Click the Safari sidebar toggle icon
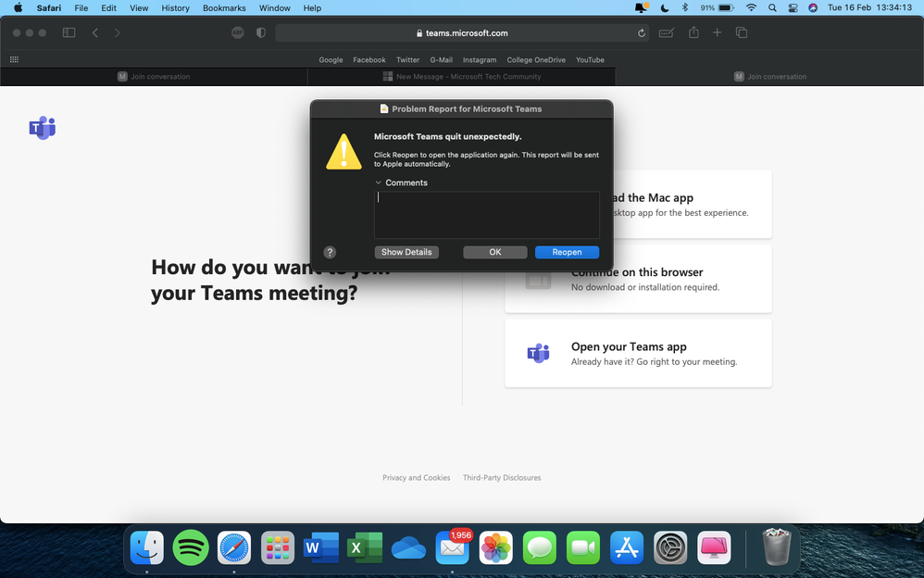The height and width of the screenshot is (578, 924). pos(69,32)
